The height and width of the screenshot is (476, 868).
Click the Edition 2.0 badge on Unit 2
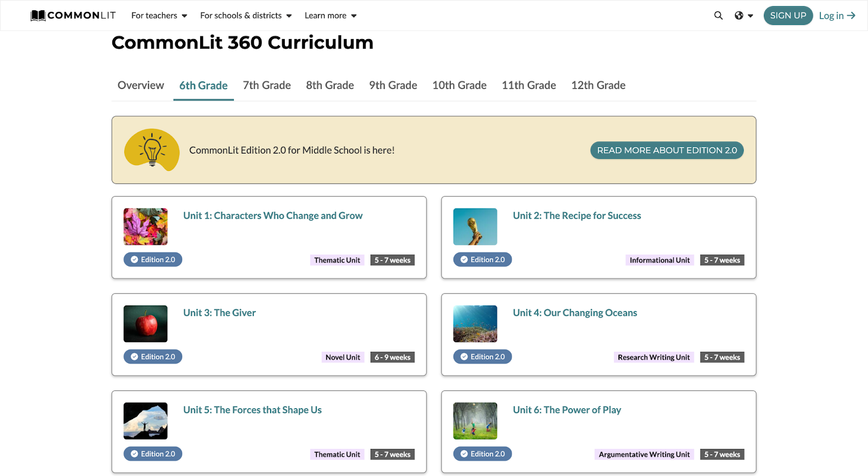[482, 259]
